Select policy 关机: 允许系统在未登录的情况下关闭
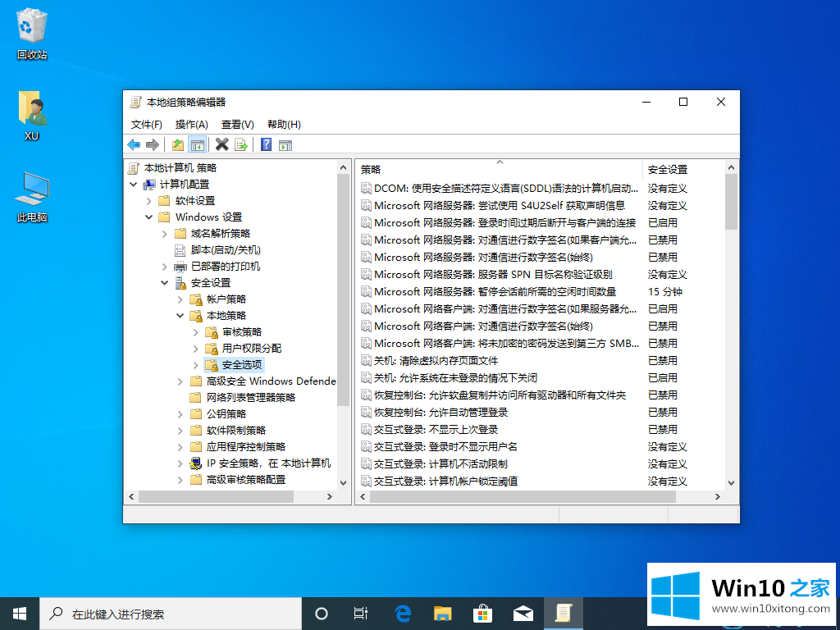 tap(455, 378)
